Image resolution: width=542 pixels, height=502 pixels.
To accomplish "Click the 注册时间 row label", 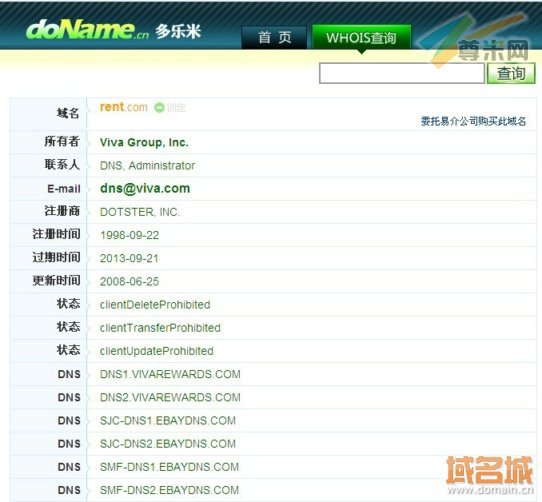I will [56, 234].
